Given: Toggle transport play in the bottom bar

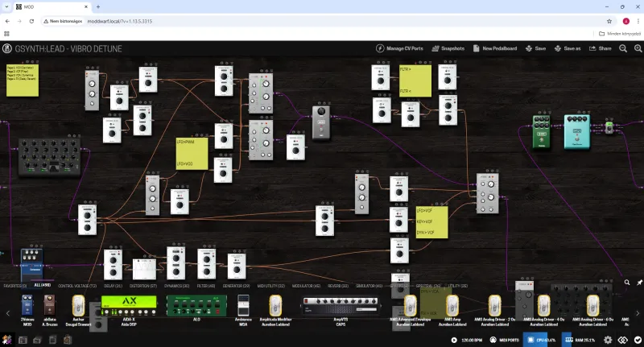Looking at the screenshot, I should [x=454, y=340].
